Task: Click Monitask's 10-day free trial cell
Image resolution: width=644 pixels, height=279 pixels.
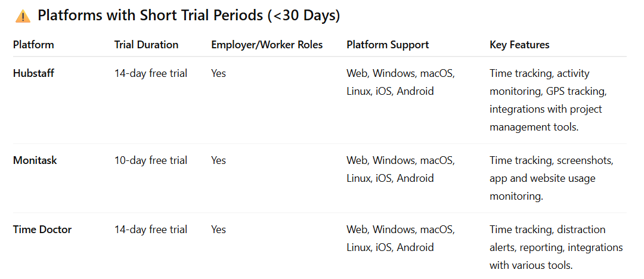Action: click(x=151, y=160)
